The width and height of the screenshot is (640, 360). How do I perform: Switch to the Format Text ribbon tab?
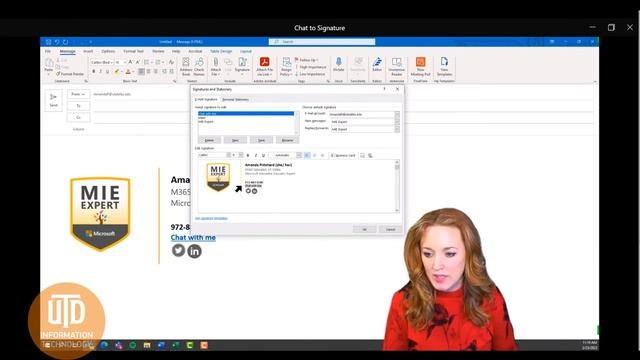coord(133,51)
